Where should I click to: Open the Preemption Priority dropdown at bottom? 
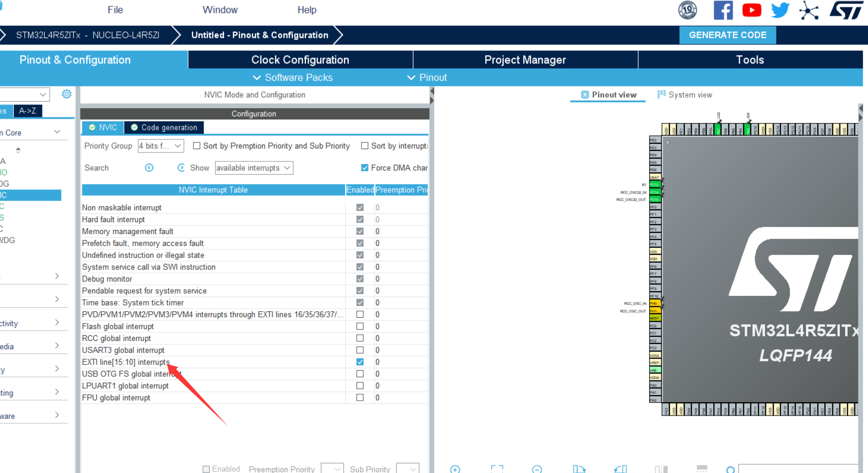click(x=332, y=469)
